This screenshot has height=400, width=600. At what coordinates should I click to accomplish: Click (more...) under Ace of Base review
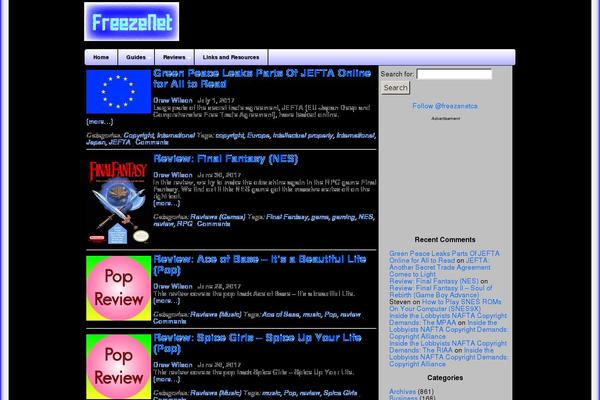(166, 301)
